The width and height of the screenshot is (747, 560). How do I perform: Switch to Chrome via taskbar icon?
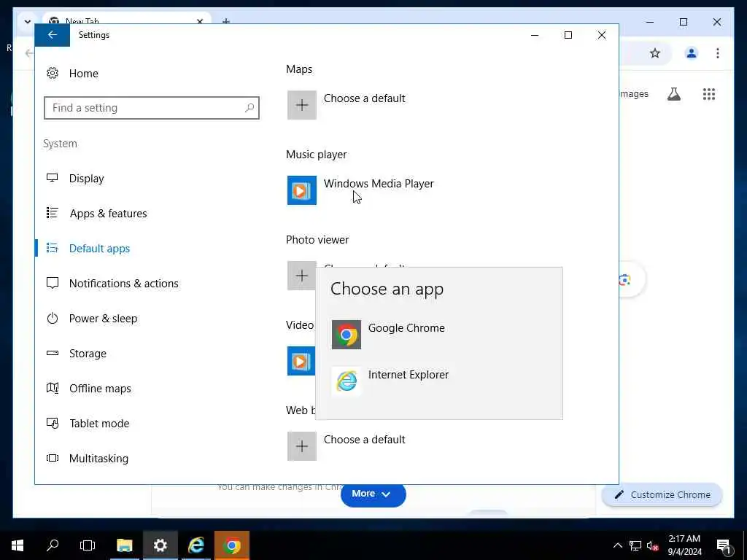click(232, 545)
